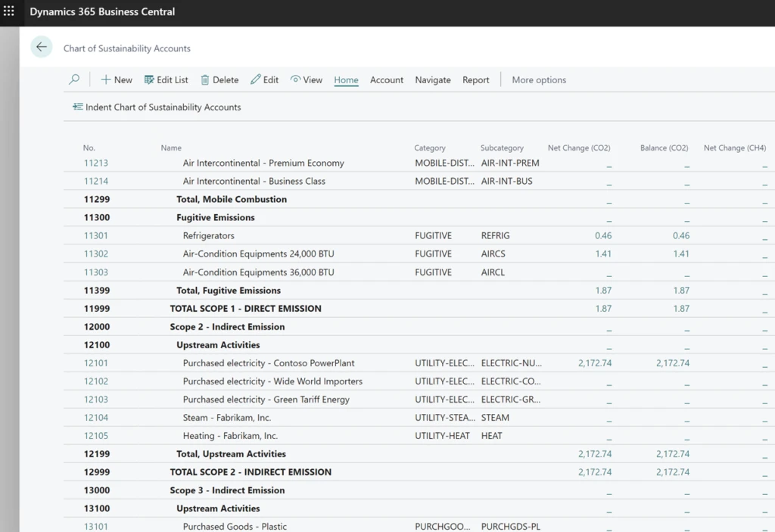Click the search magnifier icon
Screen dimensions: 775x532
click(x=74, y=79)
